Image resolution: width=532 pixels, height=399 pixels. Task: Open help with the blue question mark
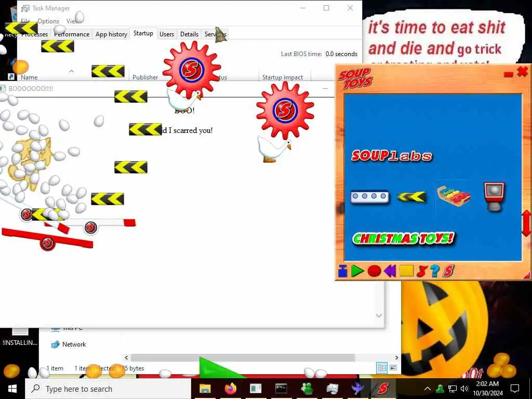click(435, 271)
